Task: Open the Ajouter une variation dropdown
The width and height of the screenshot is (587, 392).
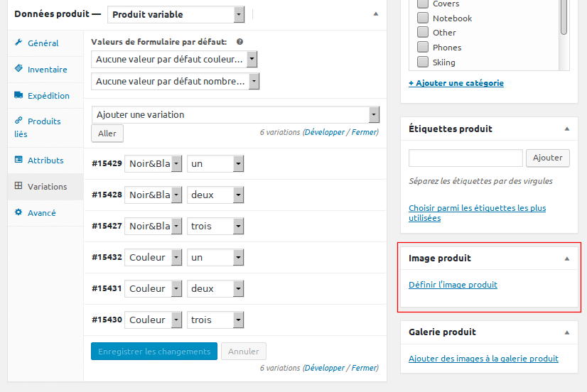Action: [235, 115]
